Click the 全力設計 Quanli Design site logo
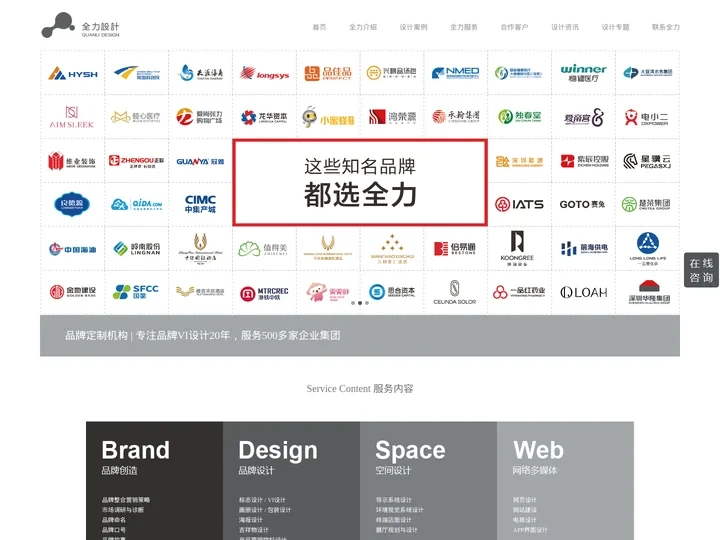 pyautogui.click(x=80, y=25)
